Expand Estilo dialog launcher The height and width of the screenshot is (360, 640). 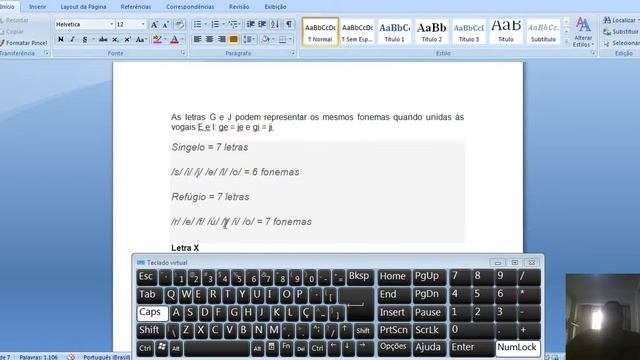[593, 53]
